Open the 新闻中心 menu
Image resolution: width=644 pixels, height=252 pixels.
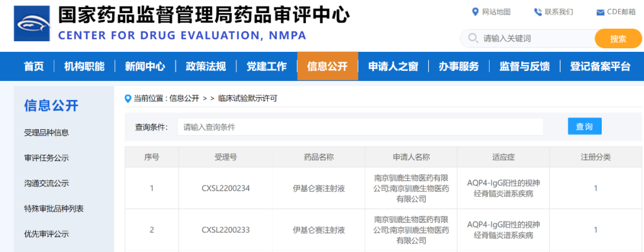tap(145, 66)
